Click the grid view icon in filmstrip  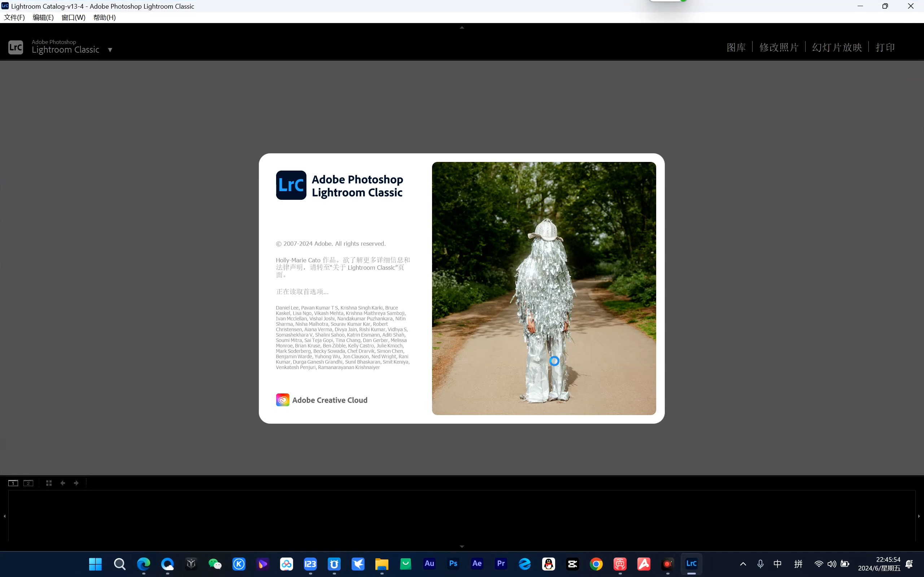pyautogui.click(x=49, y=483)
